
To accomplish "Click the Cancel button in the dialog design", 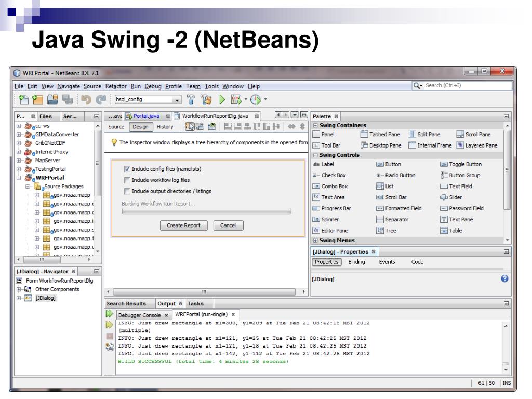I will click(x=228, y=225).
